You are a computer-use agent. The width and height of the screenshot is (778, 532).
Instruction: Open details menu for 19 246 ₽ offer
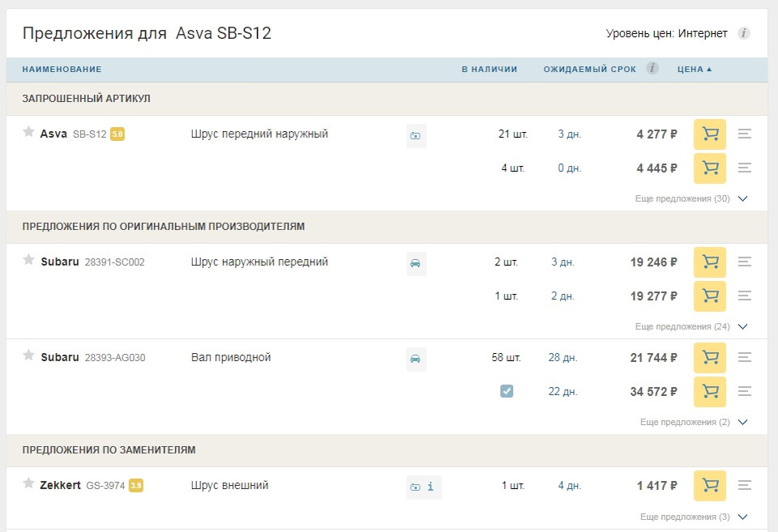744,262
